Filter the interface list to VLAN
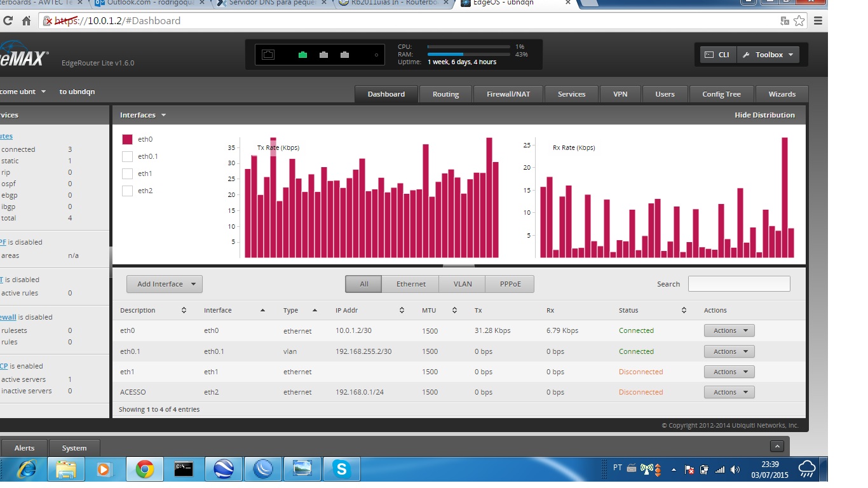 tap(463, 284)
